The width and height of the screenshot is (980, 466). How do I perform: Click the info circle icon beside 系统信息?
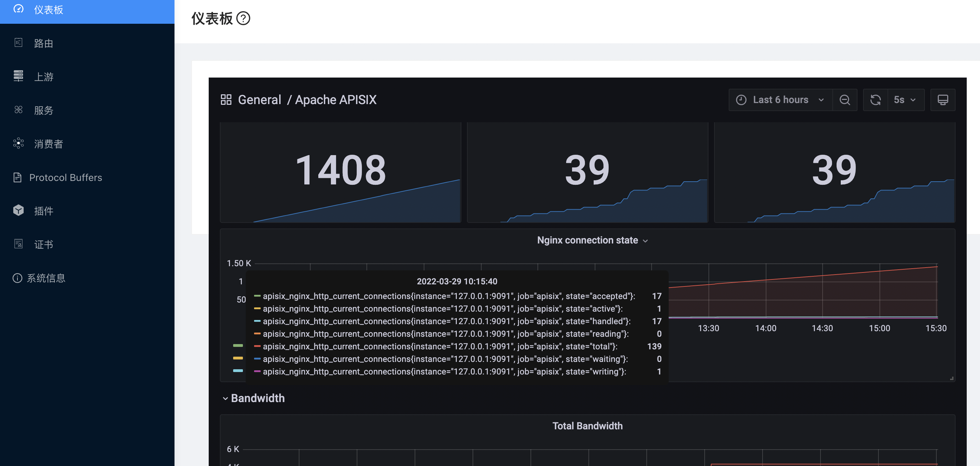click(x=17, y=278)
